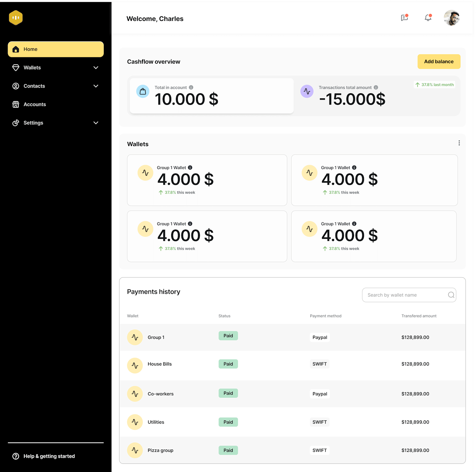Viewport: 476px width, 472px height.
Task: Click the Accounts storefront icon
Action: [16, 104]
